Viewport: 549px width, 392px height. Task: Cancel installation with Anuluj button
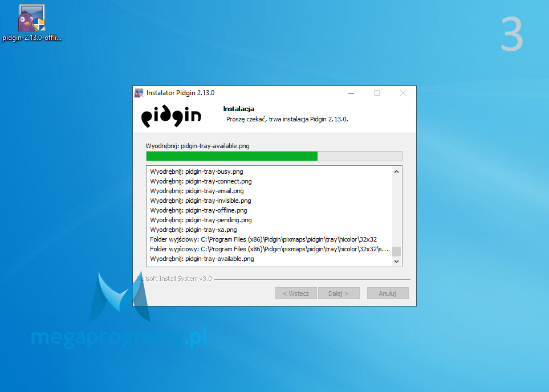[x=388, y=293]
